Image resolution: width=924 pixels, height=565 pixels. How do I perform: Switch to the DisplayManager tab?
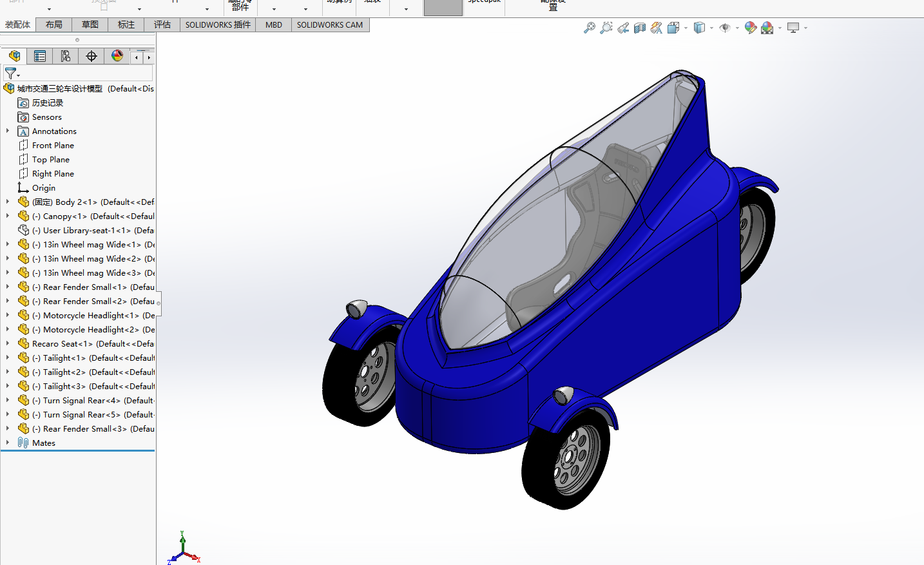point(117,56)
